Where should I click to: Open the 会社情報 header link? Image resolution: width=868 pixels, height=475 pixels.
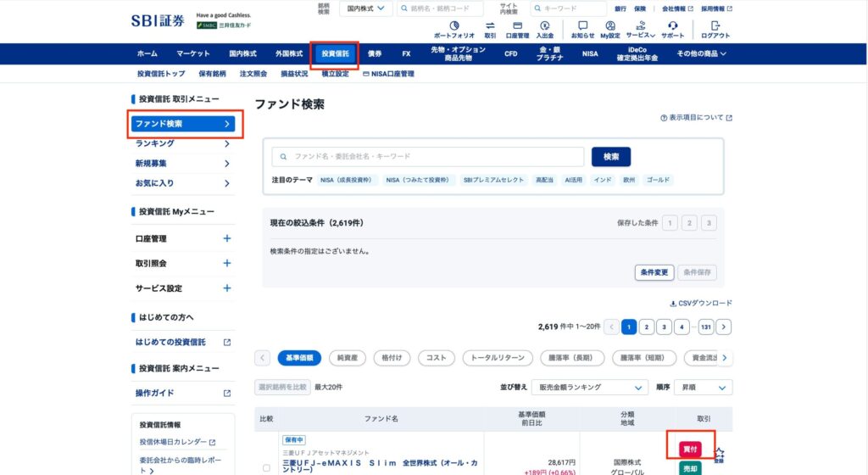point(677,8)
